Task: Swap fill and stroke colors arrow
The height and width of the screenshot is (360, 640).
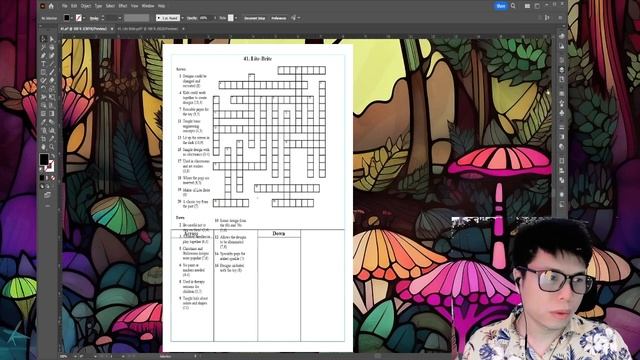Action: click(53, 156)
